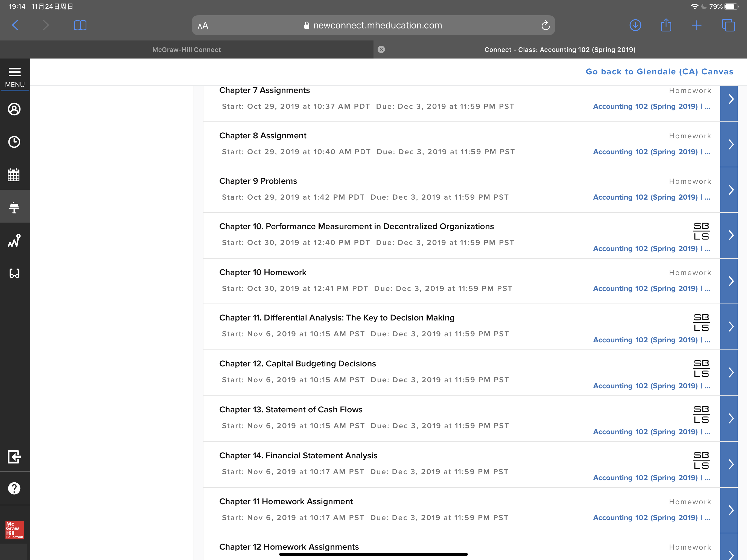Select the Connect Class Accounting 102 tab
The height and width of the screenshot is (560, 747).
pyautogui.click(x=560, y=49)
